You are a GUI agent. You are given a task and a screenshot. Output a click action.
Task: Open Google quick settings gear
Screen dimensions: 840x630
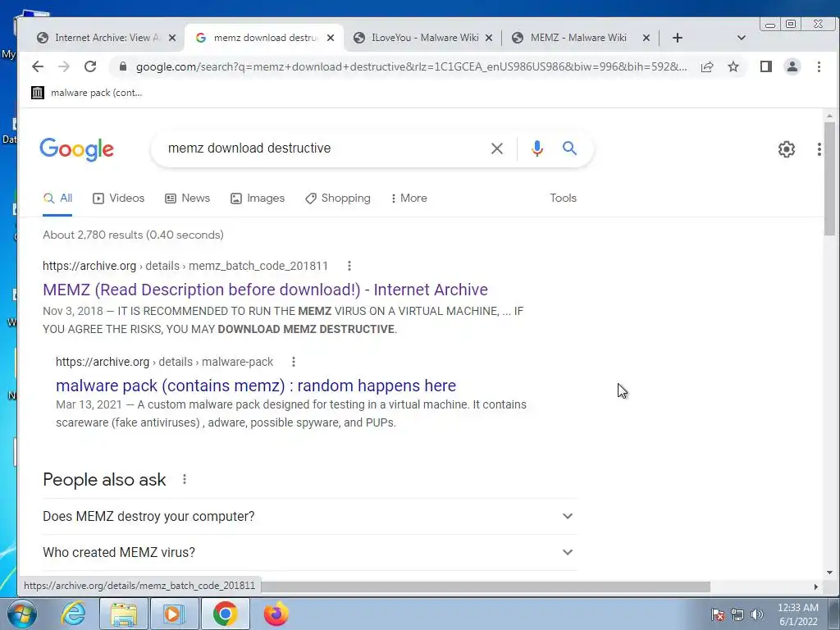pyautogui.click(x=787, y=149)
